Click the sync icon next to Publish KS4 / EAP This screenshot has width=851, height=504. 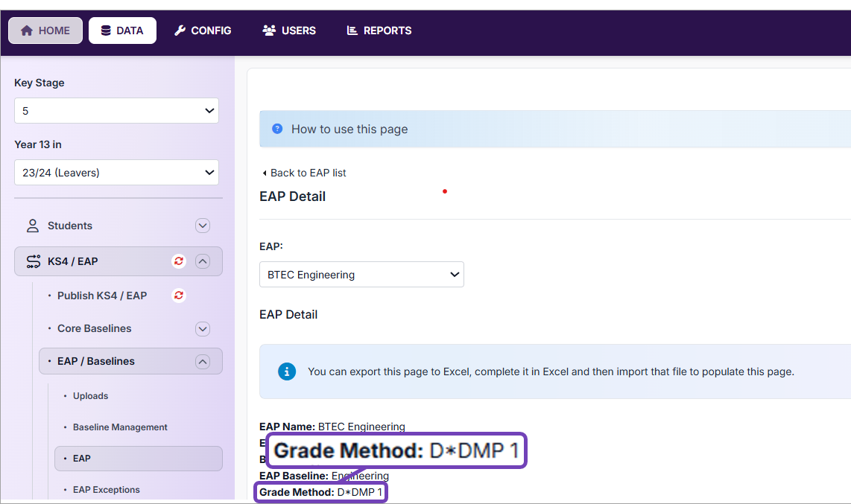pos(178,296)
